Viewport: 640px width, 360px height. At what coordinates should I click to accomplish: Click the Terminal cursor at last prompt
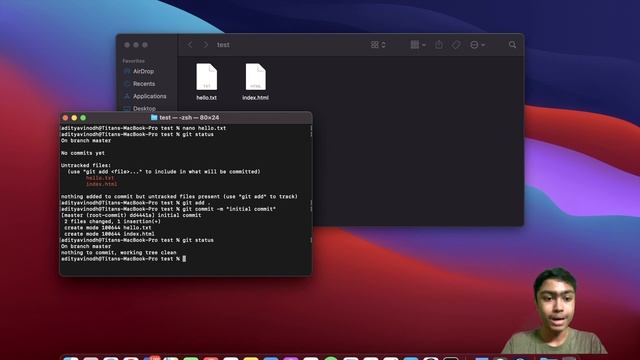coord(184,259)
